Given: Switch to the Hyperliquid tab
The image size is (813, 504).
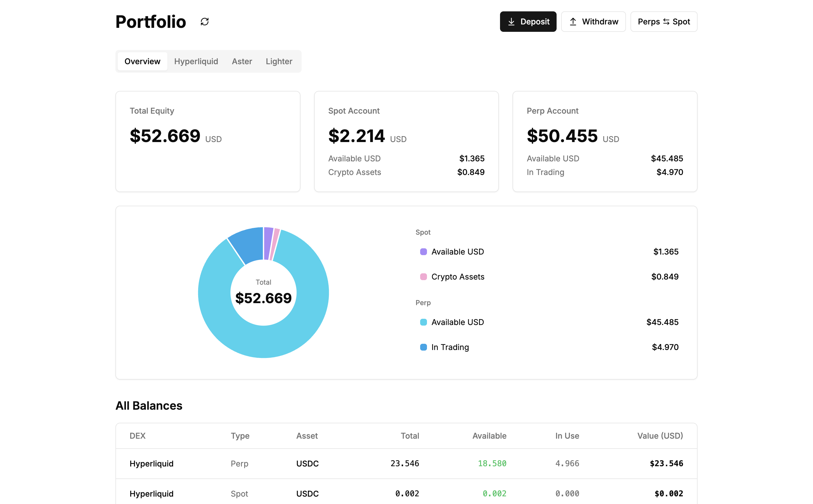Looking at the screenshot, I should (196, 61).
